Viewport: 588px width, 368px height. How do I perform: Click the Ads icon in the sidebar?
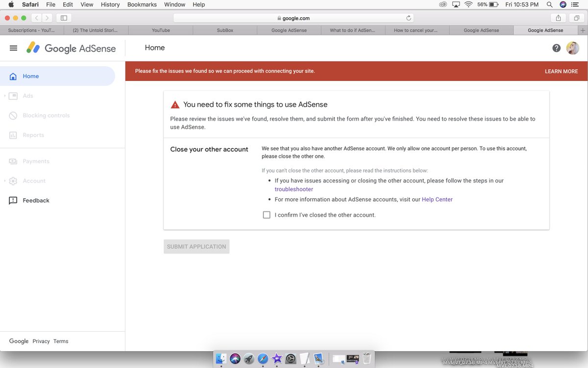click(x=13, y=96)
